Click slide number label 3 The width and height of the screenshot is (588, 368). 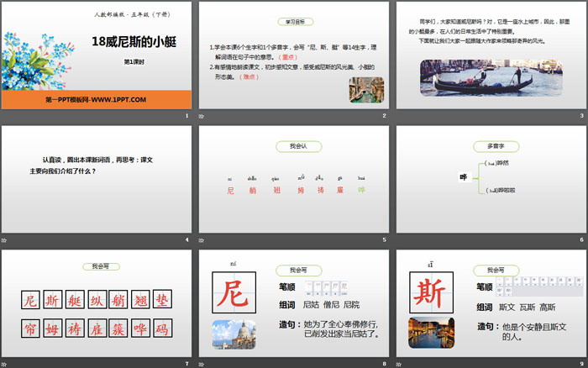point(581,116)
